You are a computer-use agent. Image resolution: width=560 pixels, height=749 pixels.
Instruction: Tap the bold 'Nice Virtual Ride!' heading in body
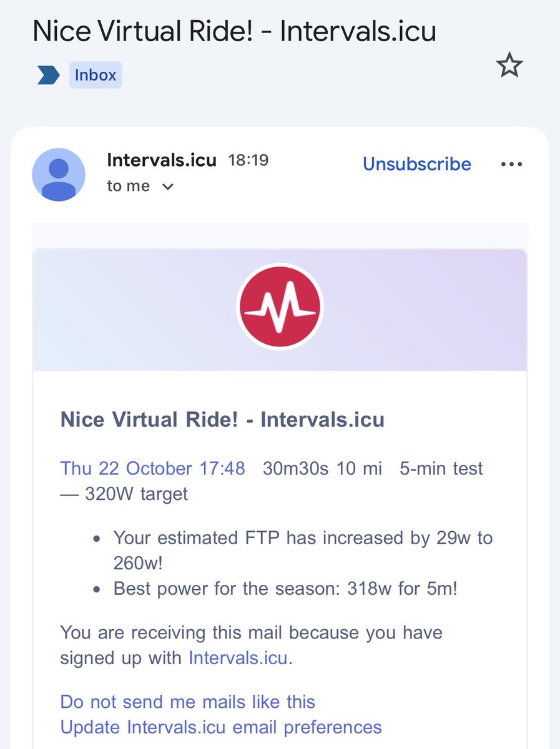(222, 419)
